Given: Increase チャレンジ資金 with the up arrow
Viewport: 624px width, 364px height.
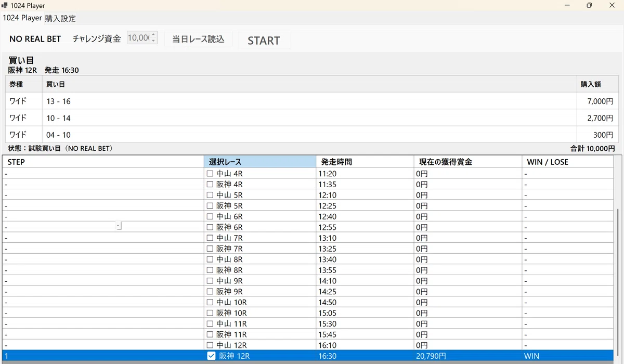Looking at the screenshot, I should point(153,35).
